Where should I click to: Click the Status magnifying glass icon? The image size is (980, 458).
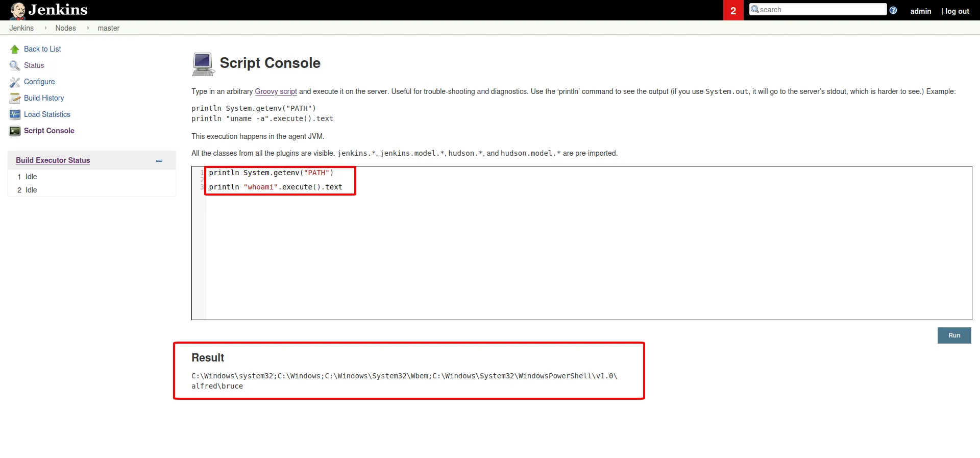point(15,66)
